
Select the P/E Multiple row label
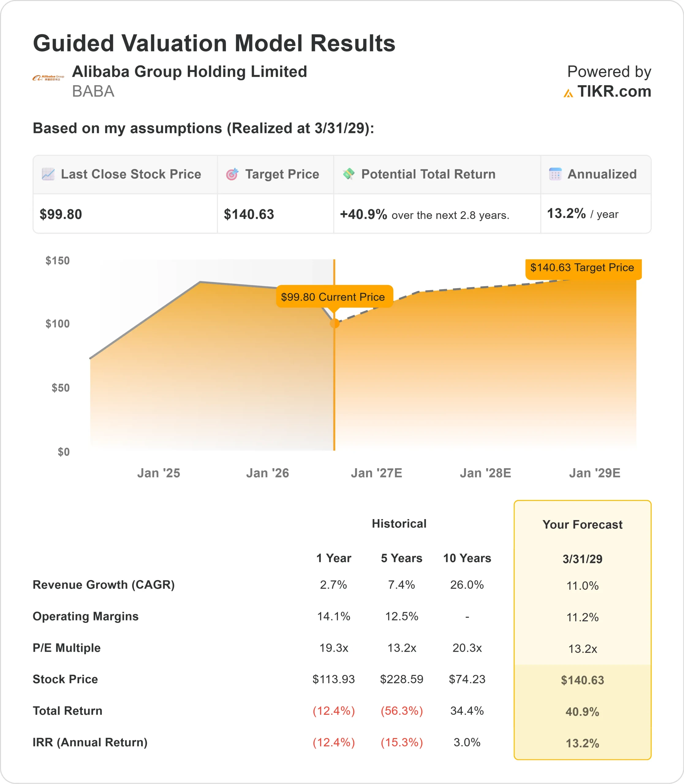point(67,648)
